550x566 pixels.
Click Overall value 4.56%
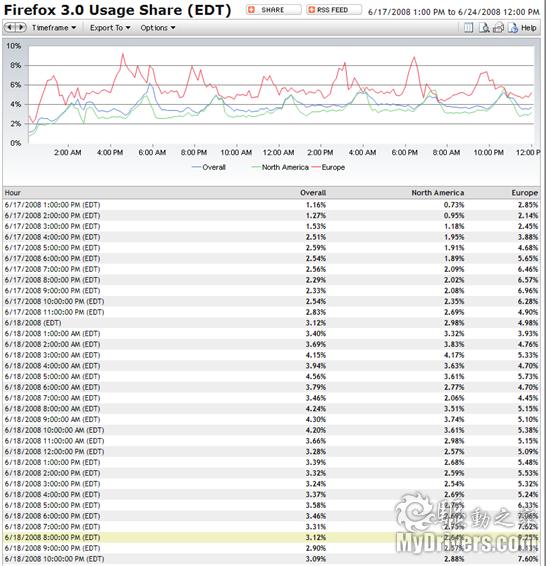point(316,376)
